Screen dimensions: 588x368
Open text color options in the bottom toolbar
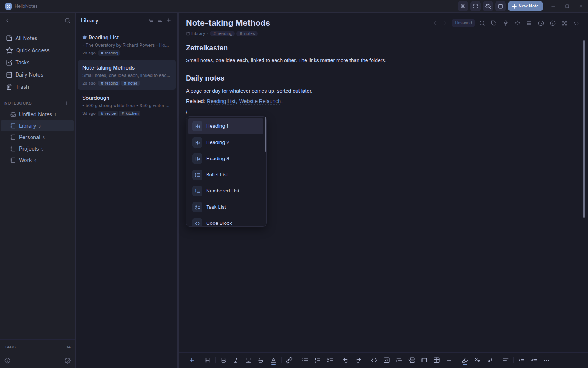pos(273,360)
